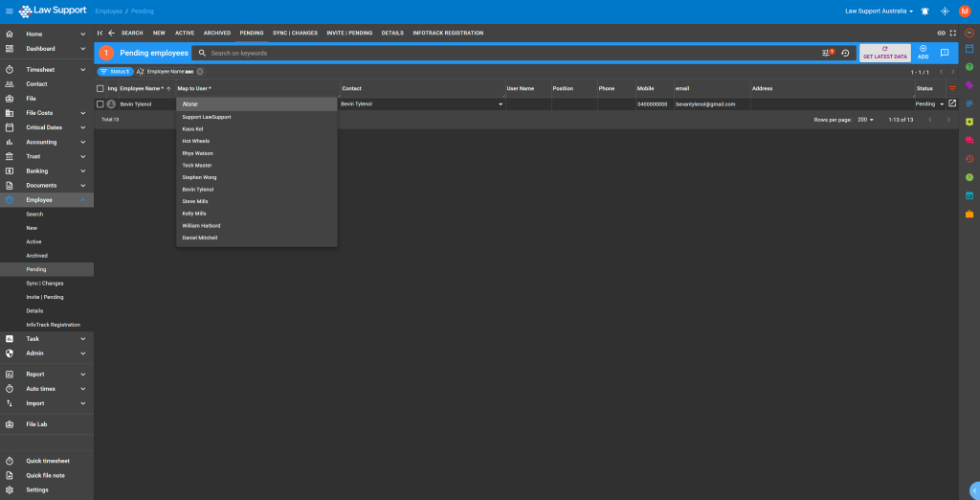Go back using the left arrow icon

pyautogui.click(x=111, y=33)
